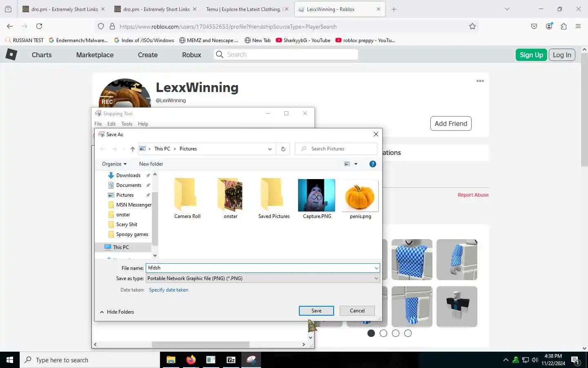Click the Save to Pocket icon
Viewport: 588px width, 368px height.
pyautogui.click(x=534, y=26)
